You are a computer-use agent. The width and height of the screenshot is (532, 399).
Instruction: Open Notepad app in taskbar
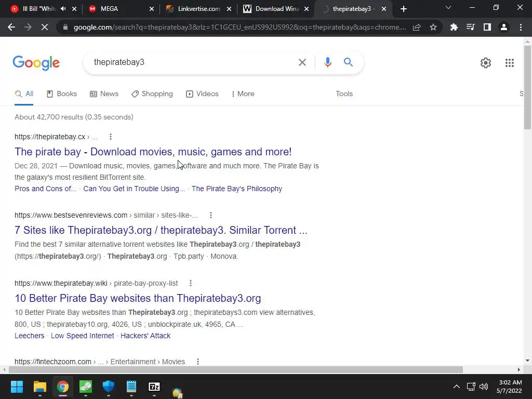[x=131, y=387]
